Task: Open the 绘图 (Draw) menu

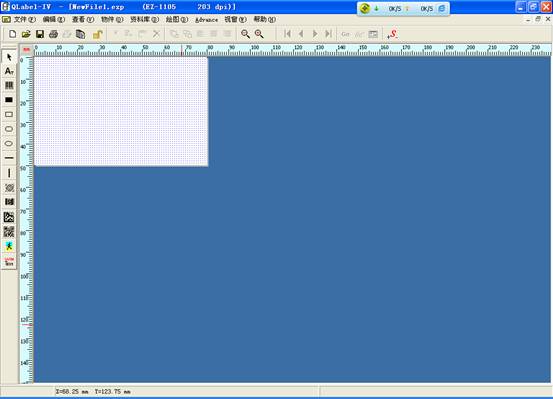Action: pos(177,19)
